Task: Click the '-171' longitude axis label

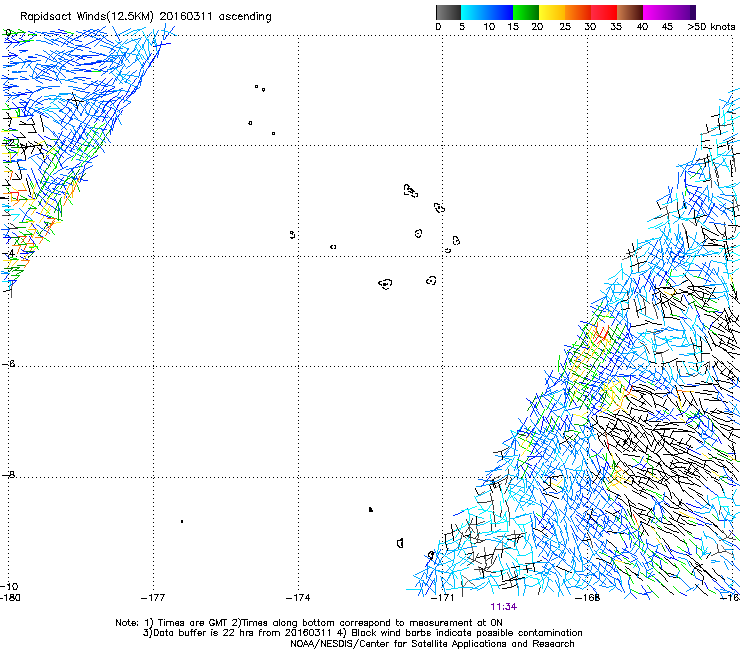Action: coord(442,598)
